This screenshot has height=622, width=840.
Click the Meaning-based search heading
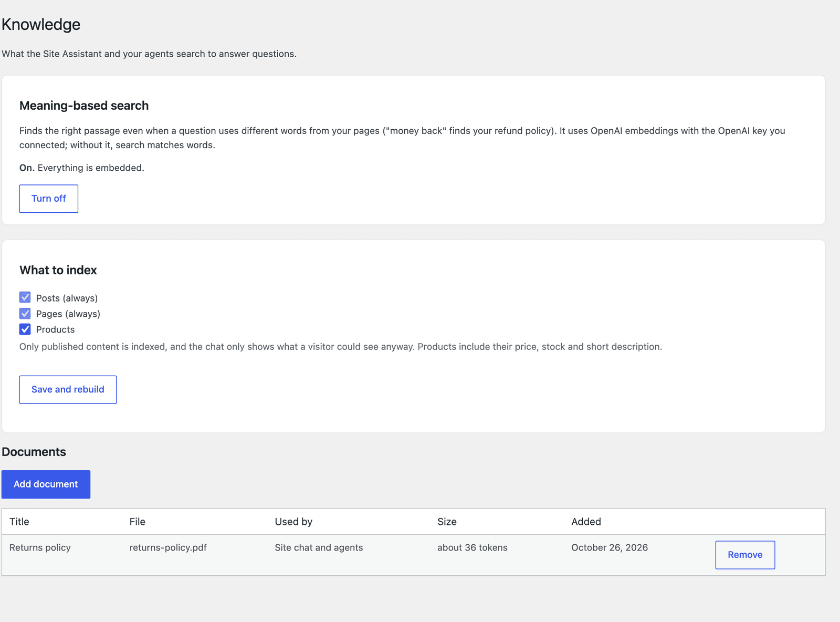point(84,106)
